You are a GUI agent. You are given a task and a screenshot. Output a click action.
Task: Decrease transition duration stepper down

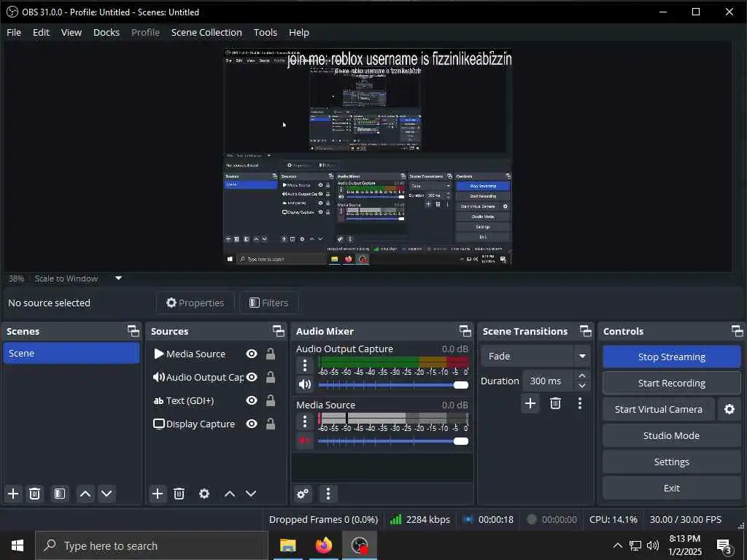[x=581, y=386]
